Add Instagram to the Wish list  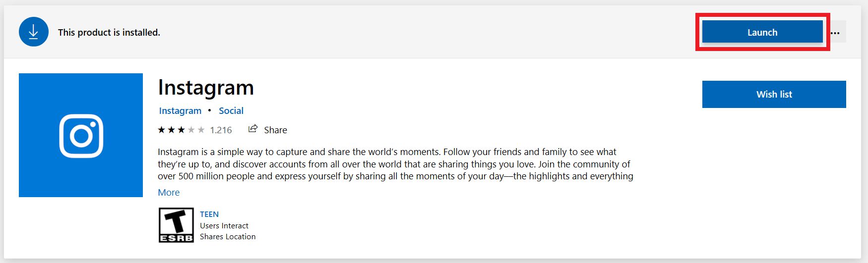pyautogui.click(x=774, y=94)
